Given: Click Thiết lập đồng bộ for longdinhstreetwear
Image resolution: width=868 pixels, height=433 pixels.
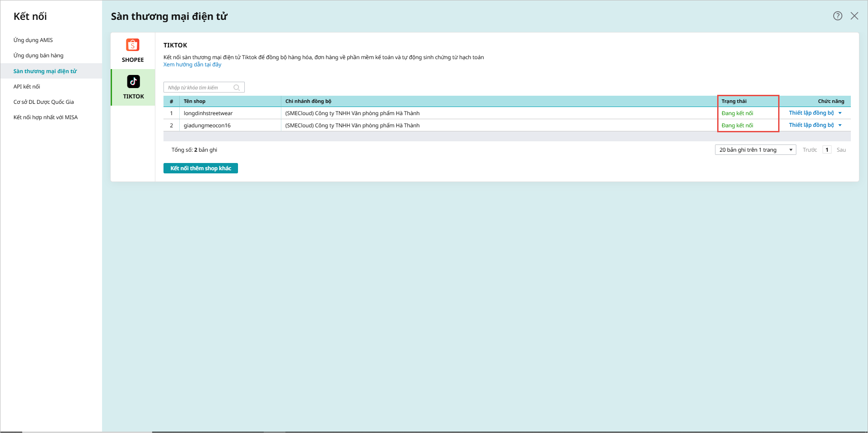Looking at the screenshot, I should point(812,113).
